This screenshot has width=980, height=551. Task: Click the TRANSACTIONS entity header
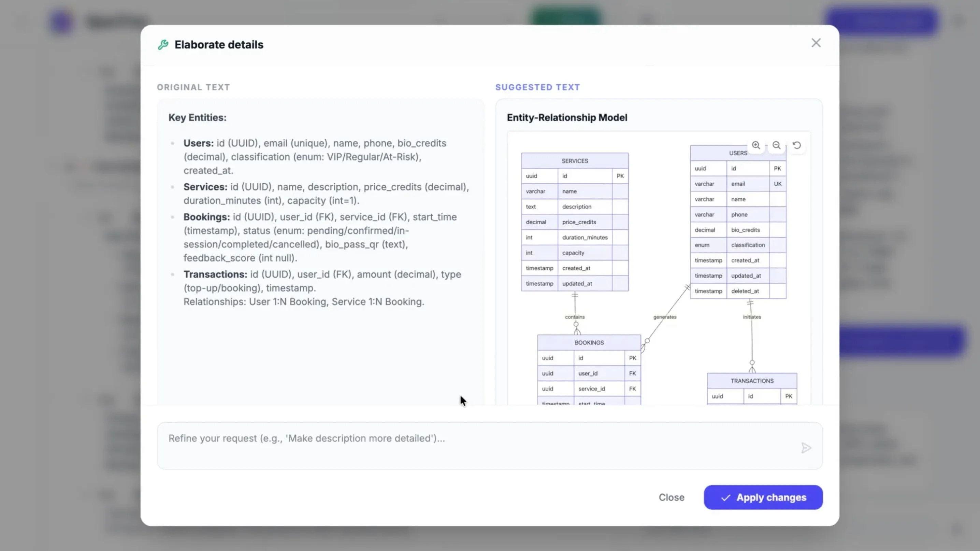752,381
